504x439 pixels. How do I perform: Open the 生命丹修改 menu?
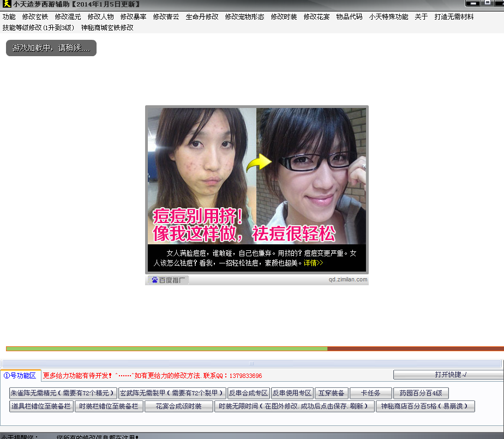202,17
